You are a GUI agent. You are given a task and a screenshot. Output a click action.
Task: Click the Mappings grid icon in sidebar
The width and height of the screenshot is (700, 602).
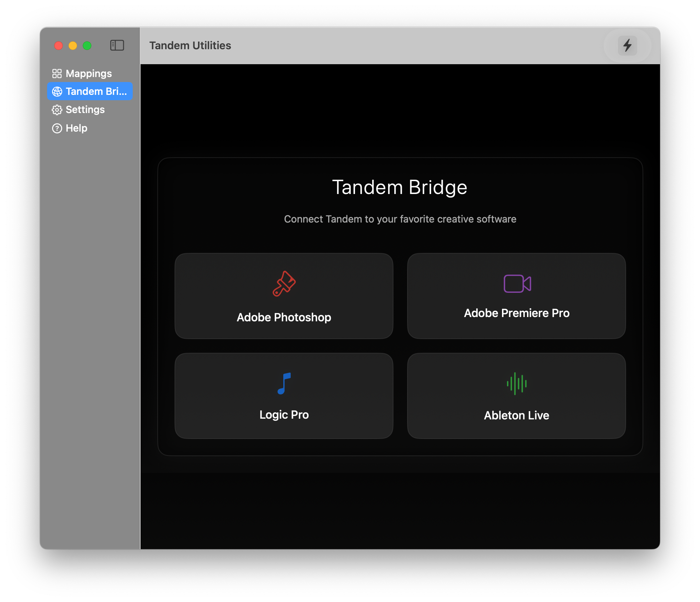pyautogui.click(x=57, y=73)
